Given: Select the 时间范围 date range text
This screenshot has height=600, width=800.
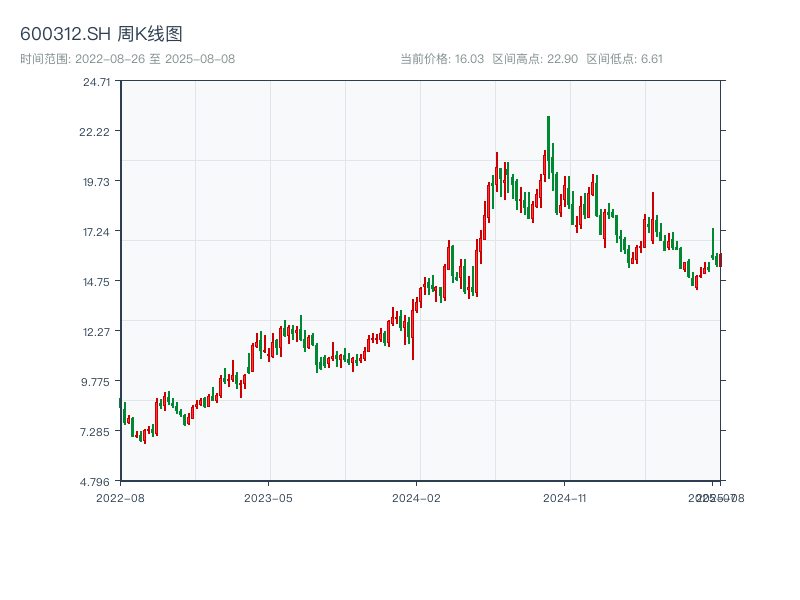Looking at the screenshot, I should pos(127,59).
